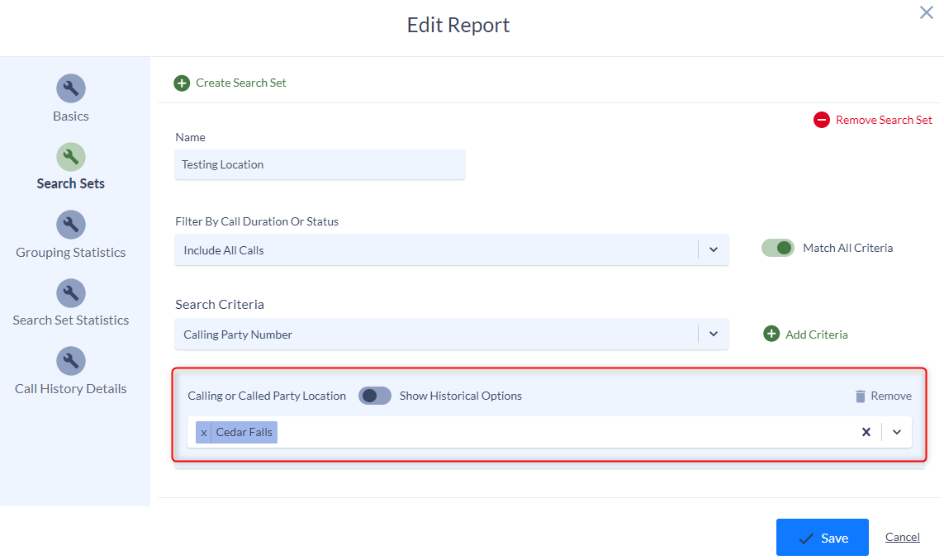Click the Cancel link

pyautogui.click(x=902, y=537)
